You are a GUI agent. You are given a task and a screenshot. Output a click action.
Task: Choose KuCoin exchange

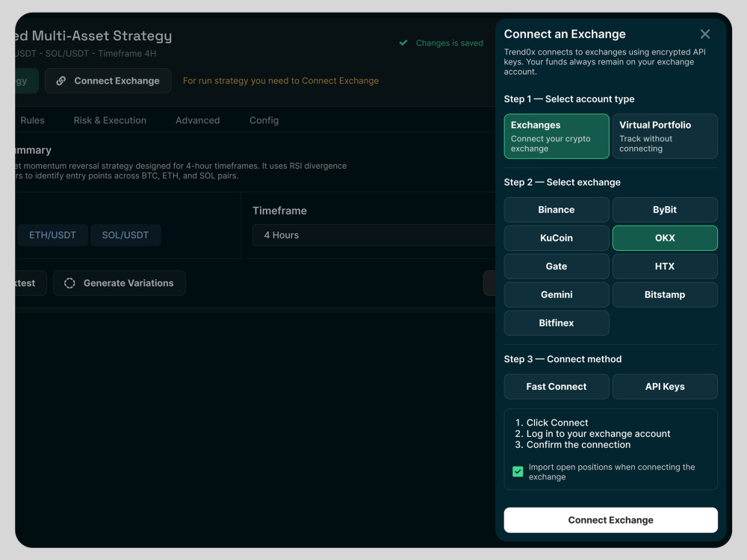(x=557, y=238)
